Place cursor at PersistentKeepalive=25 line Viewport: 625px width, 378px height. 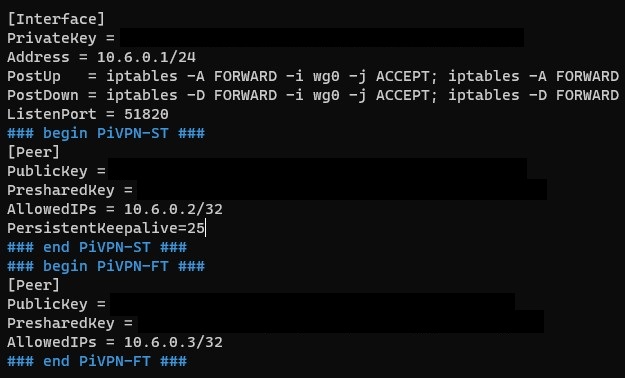point(106,228)
